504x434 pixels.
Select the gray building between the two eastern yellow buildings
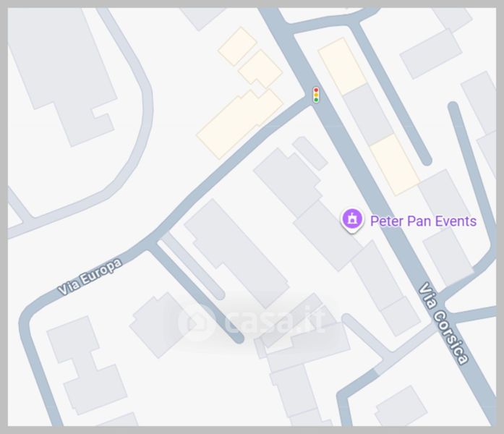tap(368, 114)
